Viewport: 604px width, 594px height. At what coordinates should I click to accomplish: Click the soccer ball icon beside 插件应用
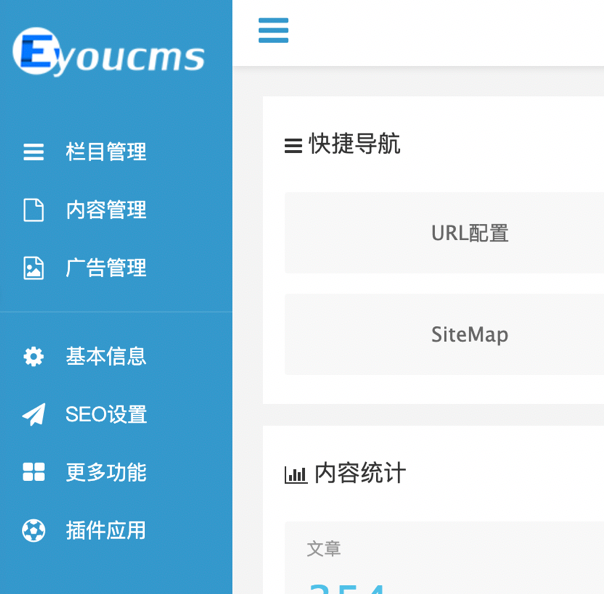click(x=34, y=530)
